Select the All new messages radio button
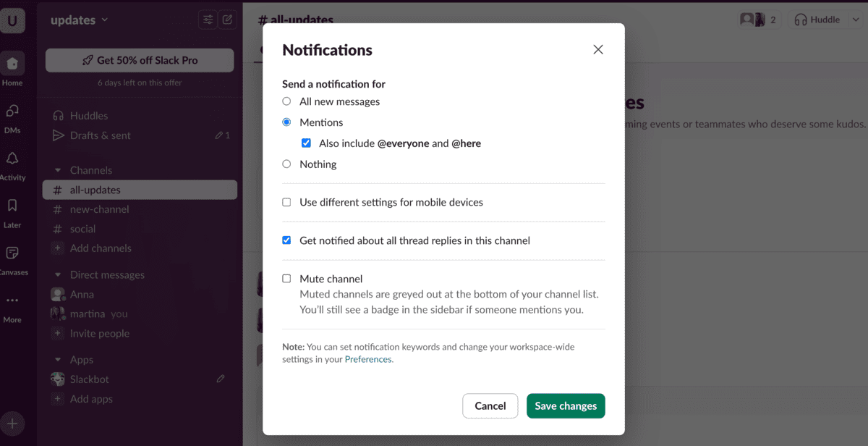The height and width of the screenshot is (446, 868). click(286, 101)
